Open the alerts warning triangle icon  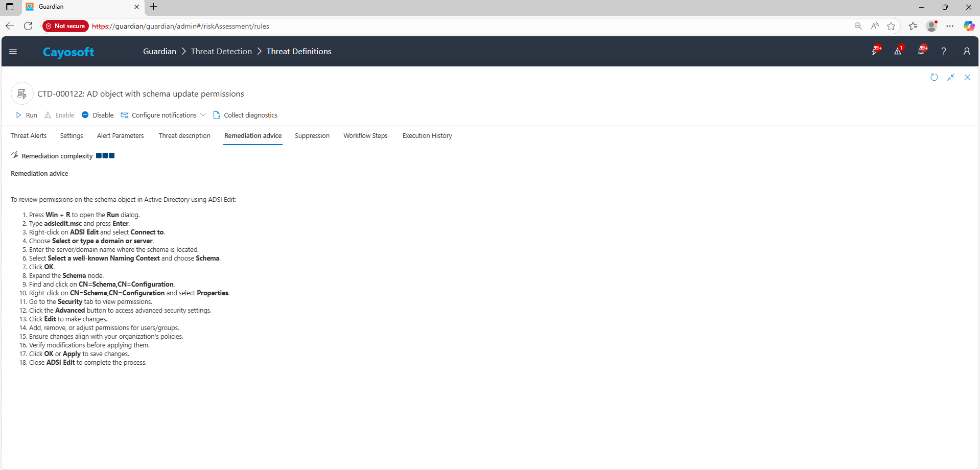898,51
